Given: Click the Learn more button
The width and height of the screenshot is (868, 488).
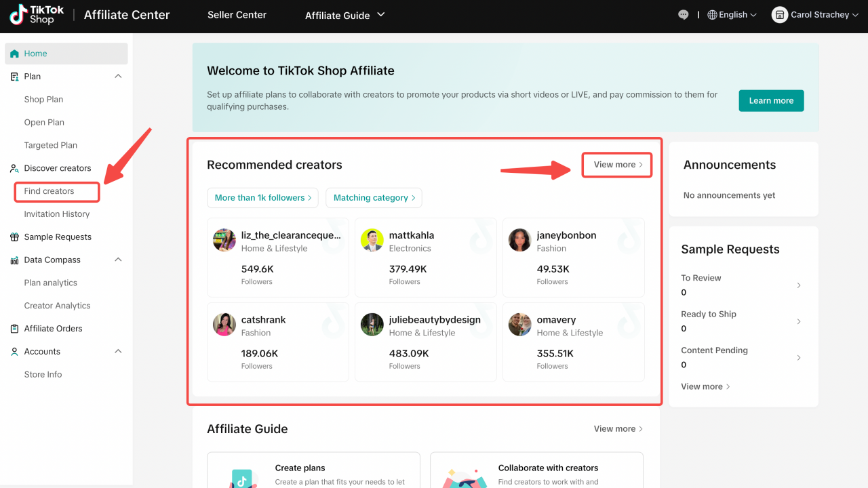Looking at the screenshot, I should [x=771, y=101].
